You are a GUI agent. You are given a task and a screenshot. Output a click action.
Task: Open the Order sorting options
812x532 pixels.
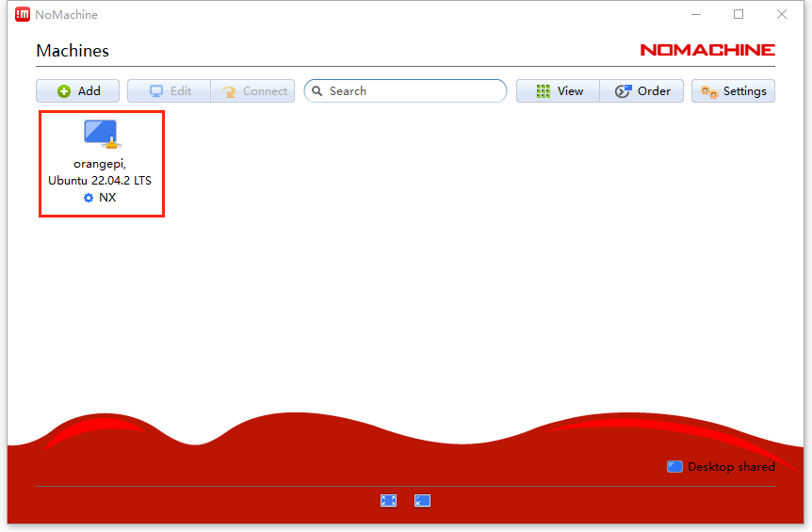[642, 91]
